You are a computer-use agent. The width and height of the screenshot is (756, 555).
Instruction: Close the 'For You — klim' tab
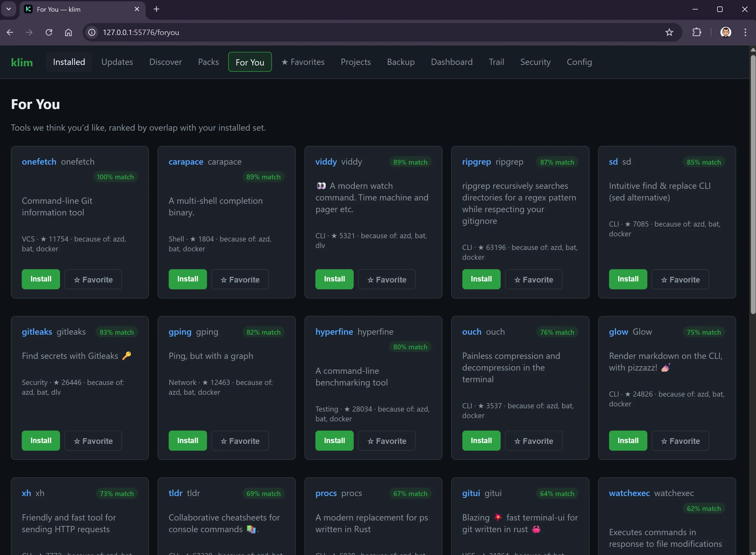137,9
